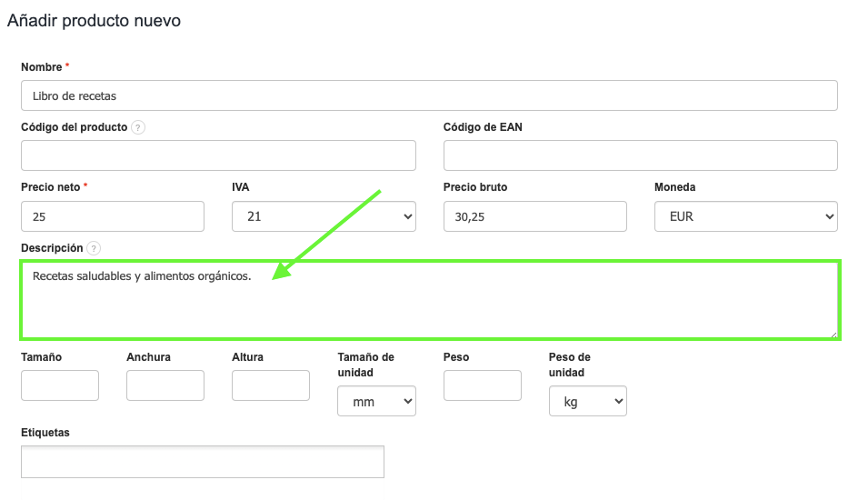This screenshot has width=868, height=500.
Task: Select the Precio neto field showing 25
Action: tap(113, 217)
